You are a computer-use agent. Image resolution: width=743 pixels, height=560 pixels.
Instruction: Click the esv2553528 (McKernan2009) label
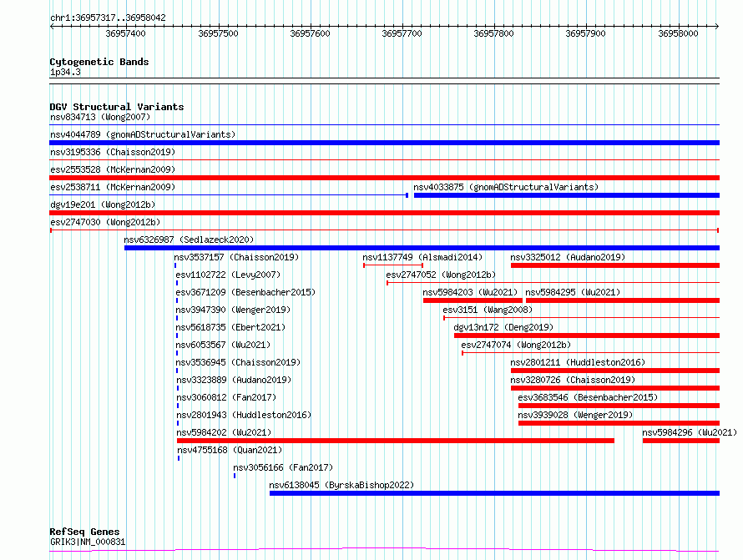click(x=113, y=169)
